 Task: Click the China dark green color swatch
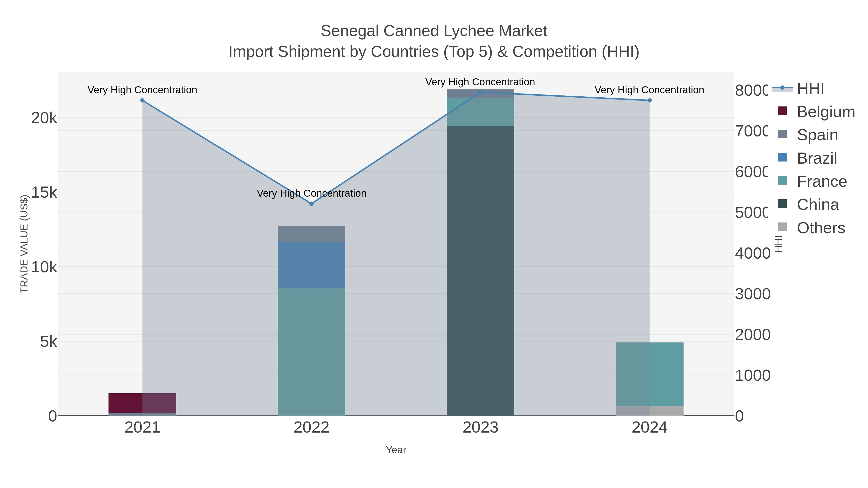[x=782, y=204]
